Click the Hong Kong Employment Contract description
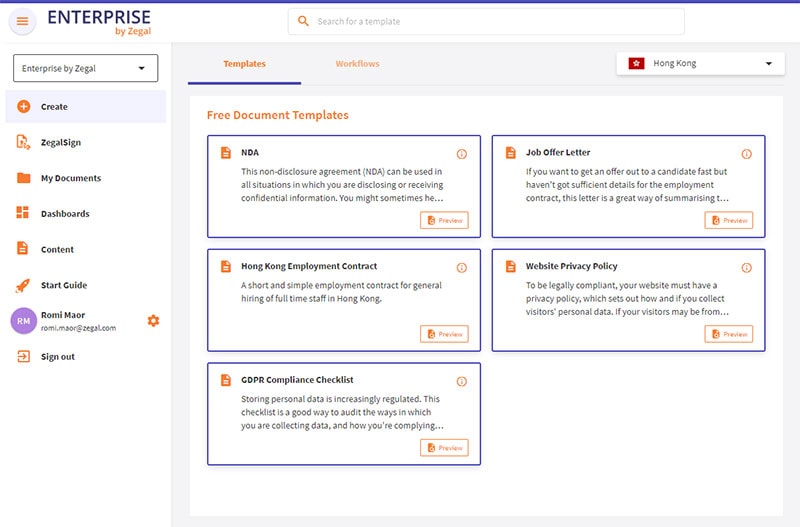 (341, 292)
